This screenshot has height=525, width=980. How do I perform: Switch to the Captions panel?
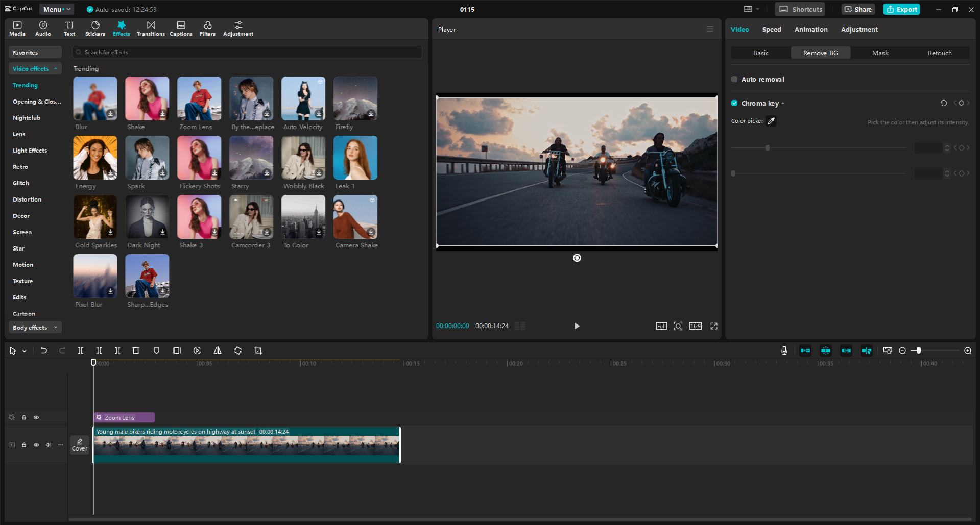pyautogui.click(x=181, y=28)
